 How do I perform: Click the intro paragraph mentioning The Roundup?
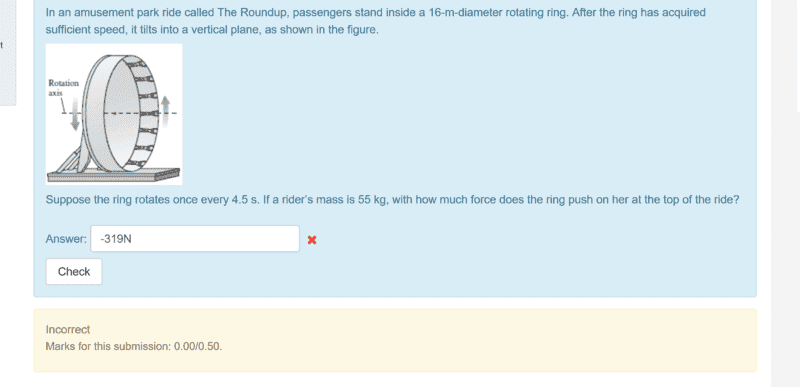click(x=375, y=21)
